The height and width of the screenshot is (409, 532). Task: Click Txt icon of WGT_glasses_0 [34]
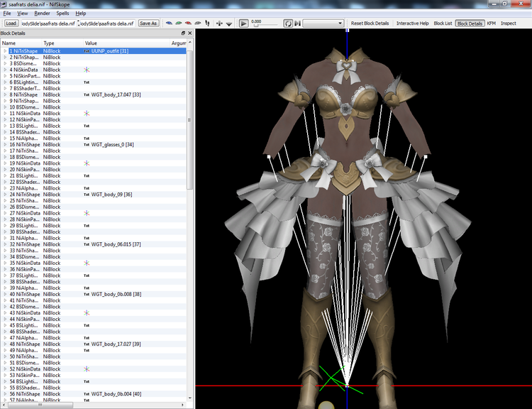(87, 145)
